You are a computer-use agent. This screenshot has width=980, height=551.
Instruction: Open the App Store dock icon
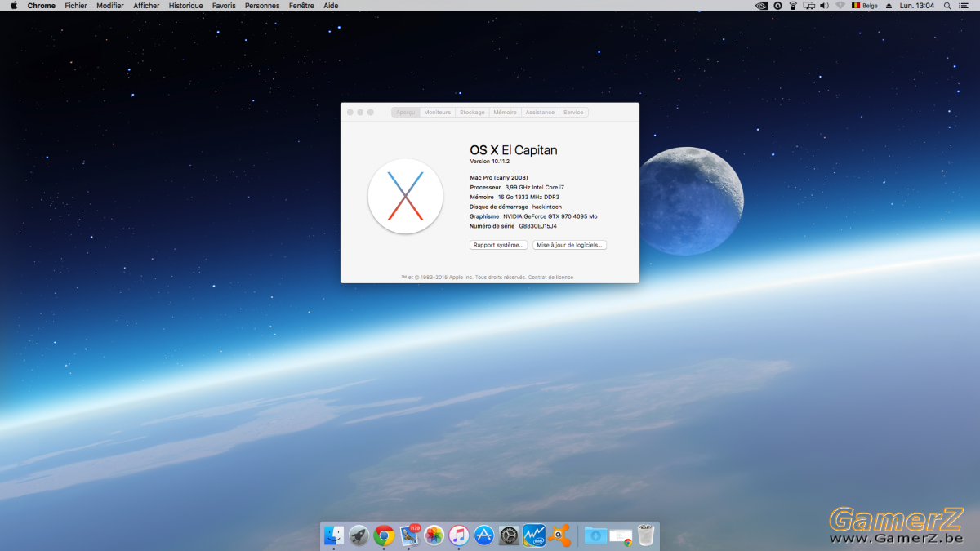(x=484, y=535)
